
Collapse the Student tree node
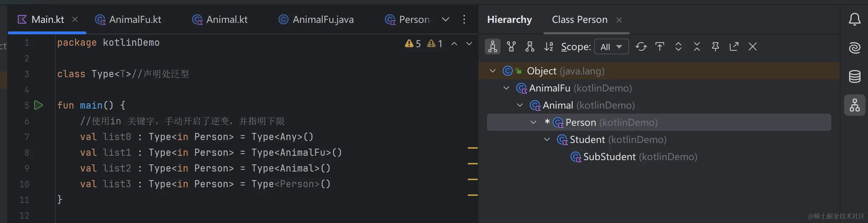547,139
